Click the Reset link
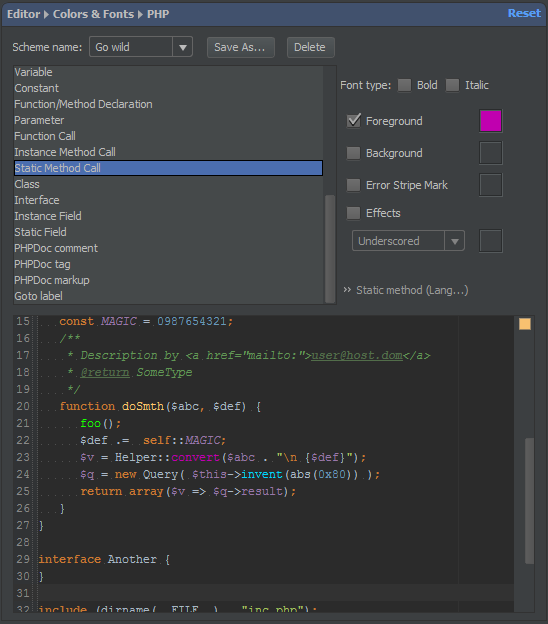Image resolution: width=548 pixels, height=624 pixels. click(524, 13)
